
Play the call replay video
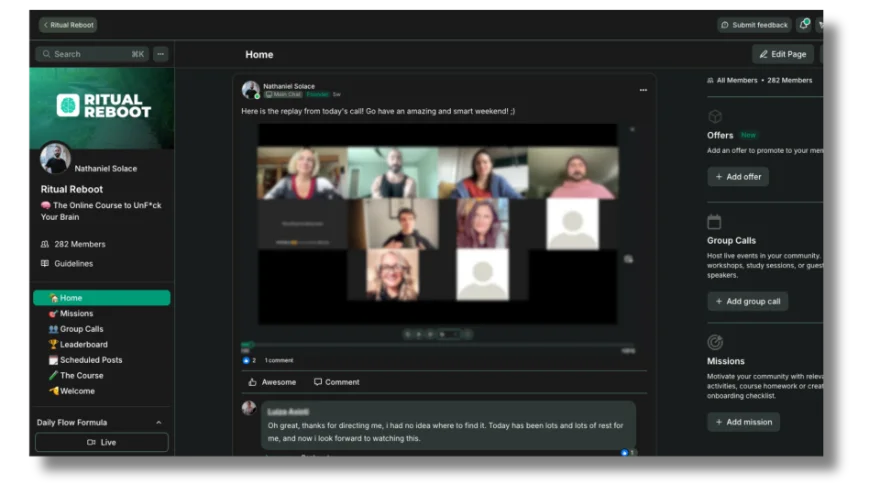[437, 224]
